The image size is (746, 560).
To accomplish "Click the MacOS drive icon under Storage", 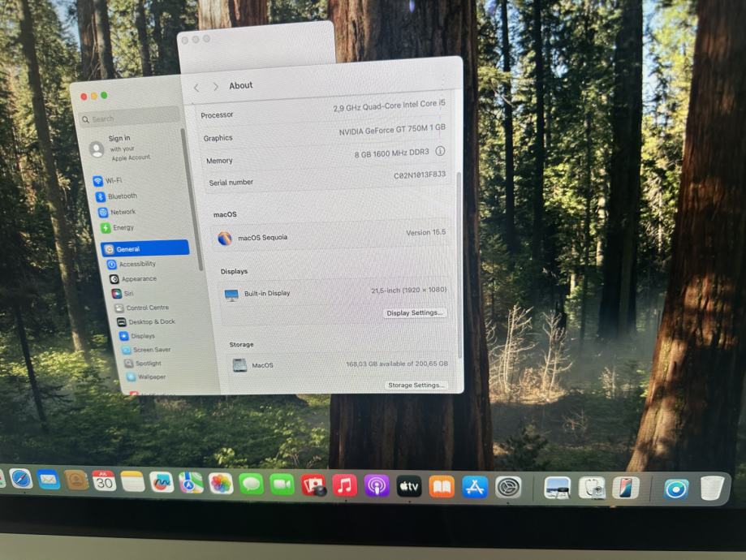I will (239, 365).
